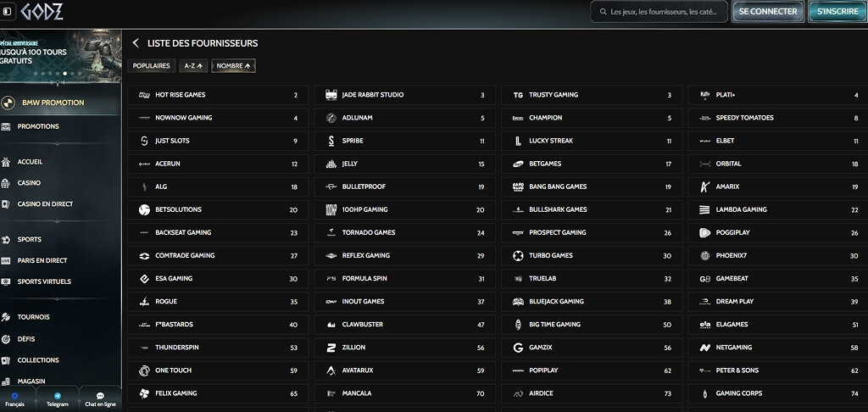Select the Spribe provider

[x=404, y=142]
